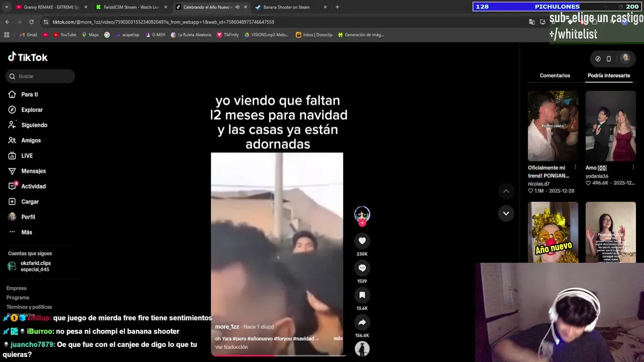This screenshot has height=362, width=644.
Task: Expand caption with más link
Action: tap(338, 338)
